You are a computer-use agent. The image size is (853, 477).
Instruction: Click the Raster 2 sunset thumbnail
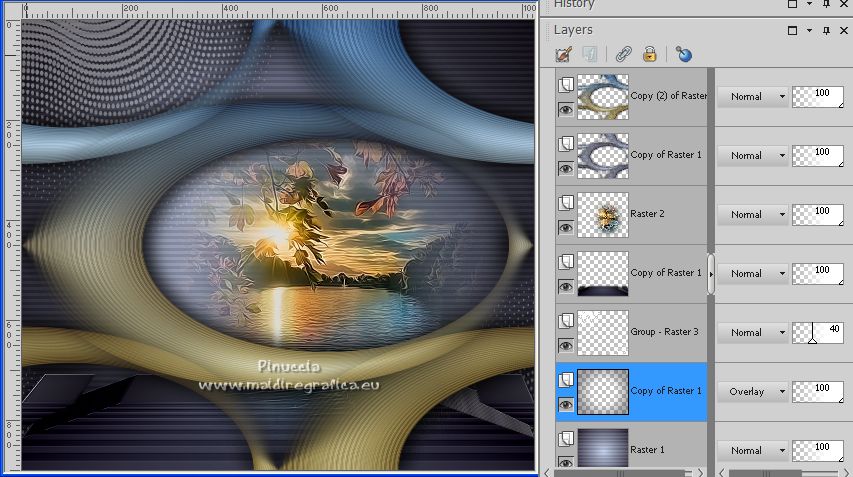coord(603,215)
